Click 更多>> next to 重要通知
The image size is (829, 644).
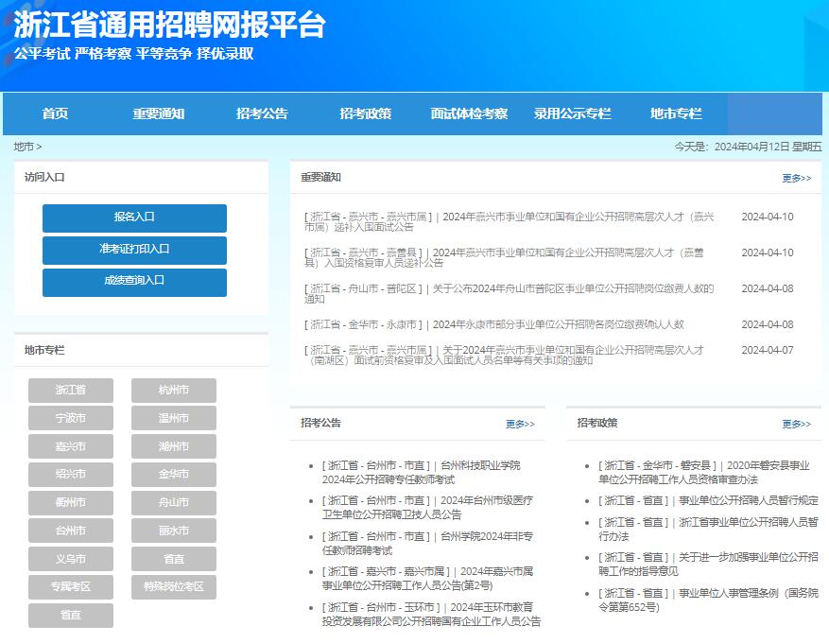pos(797,179)
